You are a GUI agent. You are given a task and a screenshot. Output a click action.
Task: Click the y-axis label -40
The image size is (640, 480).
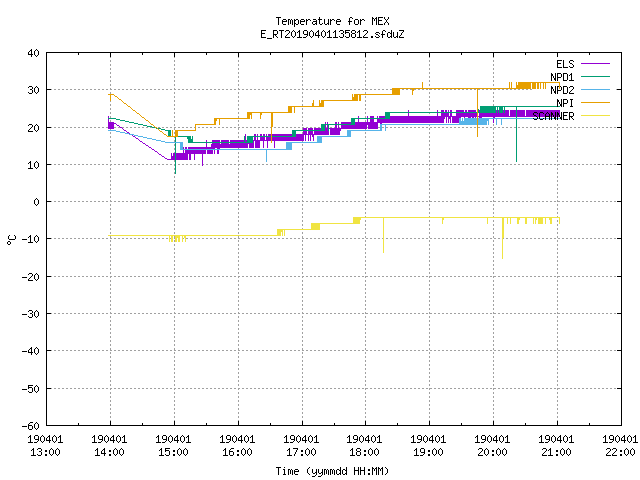click(31, 351)
